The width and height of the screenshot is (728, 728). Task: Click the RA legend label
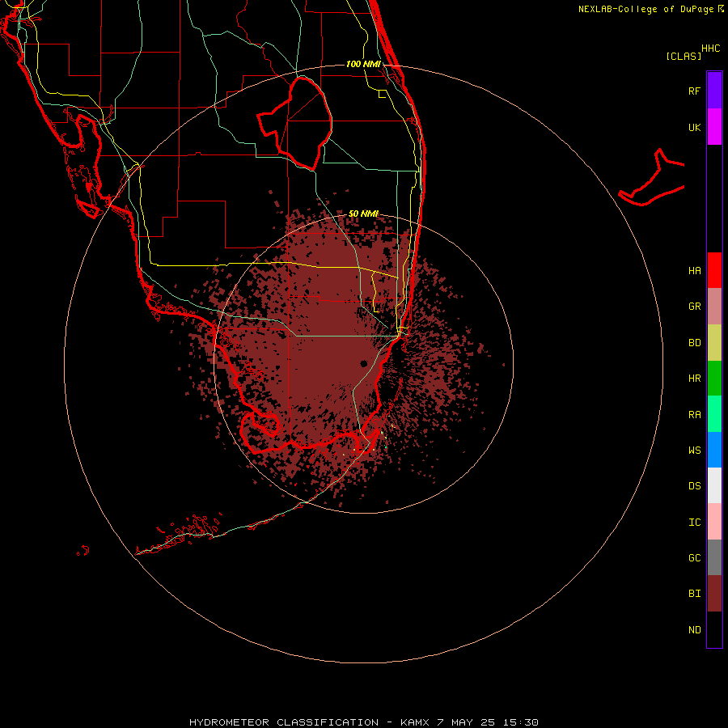[694, 415]
